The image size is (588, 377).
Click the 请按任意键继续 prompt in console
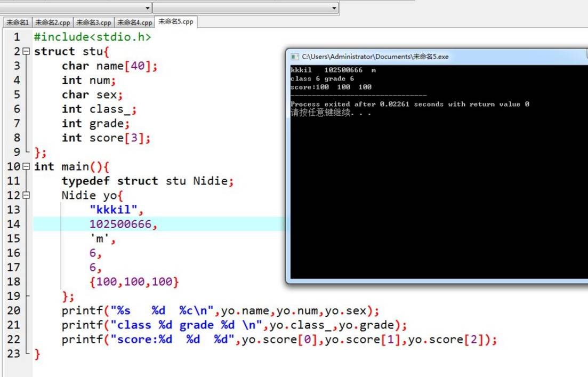click(331, 112)
